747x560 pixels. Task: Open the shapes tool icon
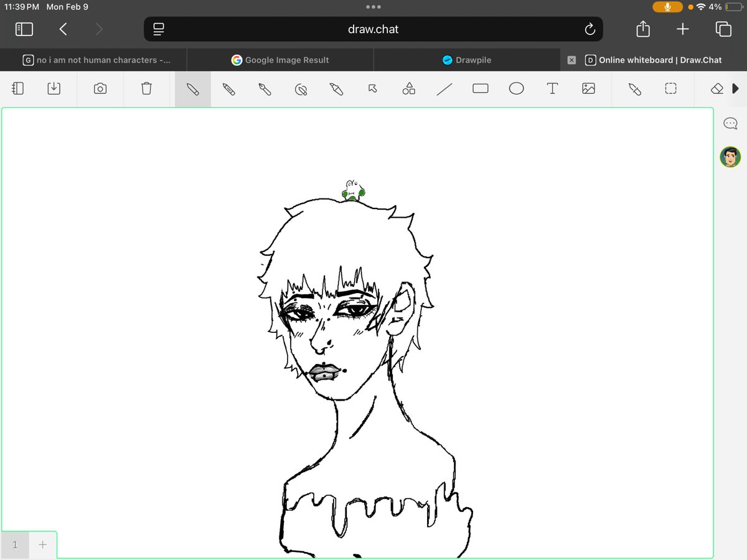(408, 88)
